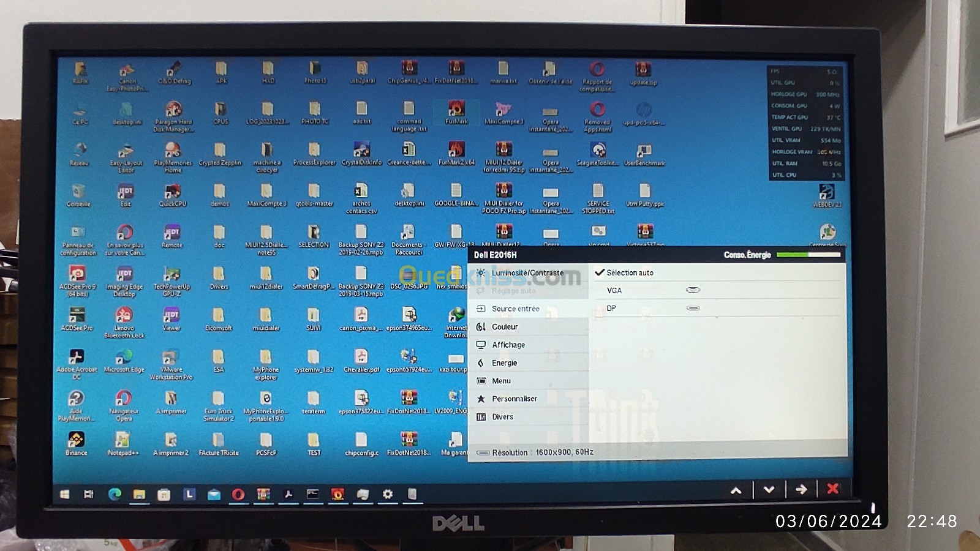Open the PlayMemories Home shortcut
This screenshot has width=980, height=551.
(173, 157)
